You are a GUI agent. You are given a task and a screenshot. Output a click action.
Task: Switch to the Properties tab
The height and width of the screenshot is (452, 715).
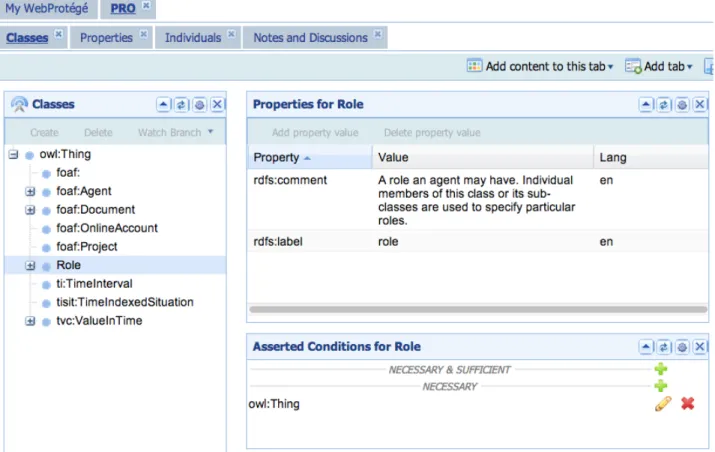106,38
